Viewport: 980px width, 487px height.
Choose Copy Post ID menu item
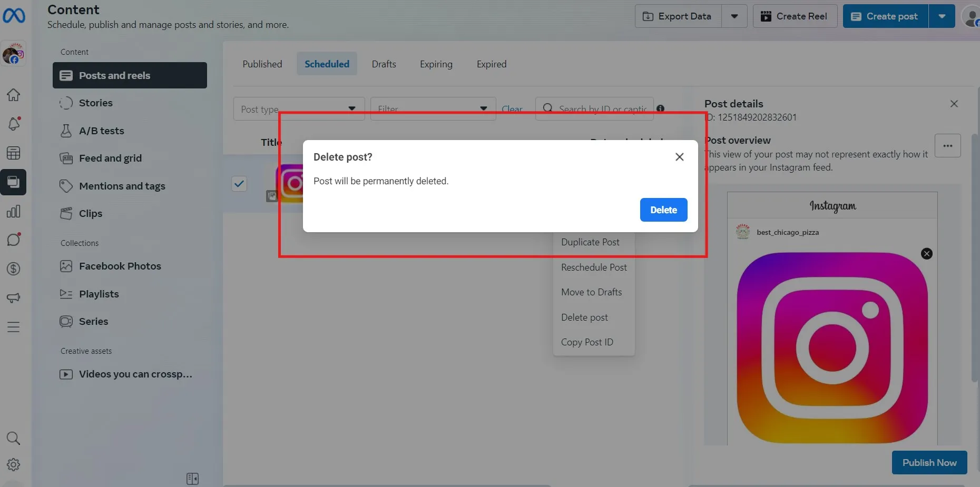(x=594, y=342)
